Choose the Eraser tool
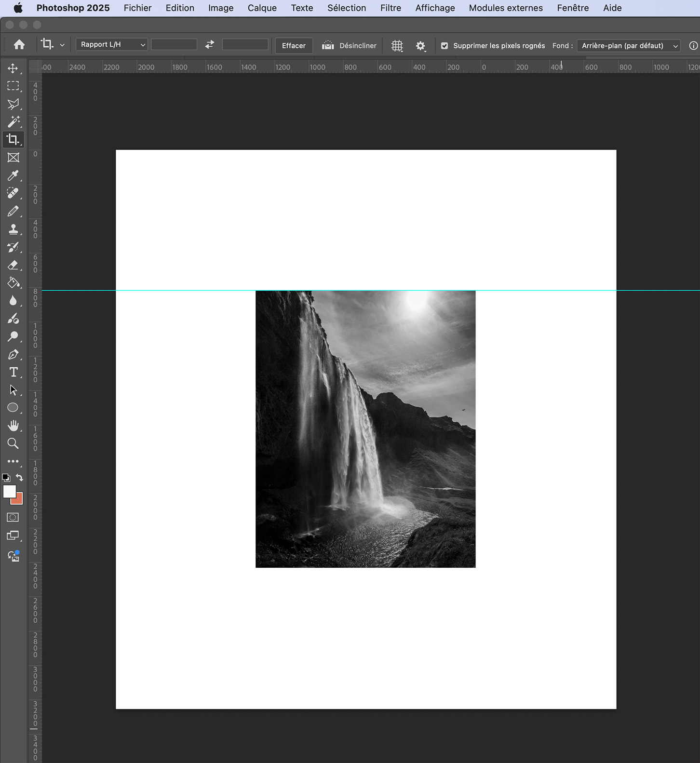Viewport: 700px width, 763px height. coord(13,265)
